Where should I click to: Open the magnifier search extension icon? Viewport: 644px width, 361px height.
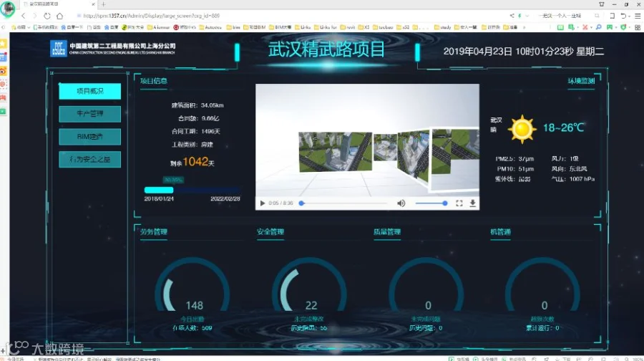(x=598, y=27)
